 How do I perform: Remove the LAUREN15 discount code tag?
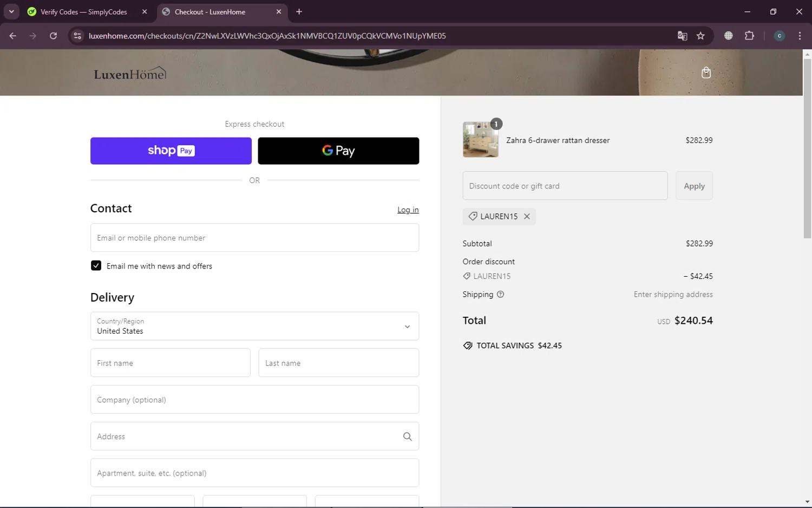click(x=527, y=216)
